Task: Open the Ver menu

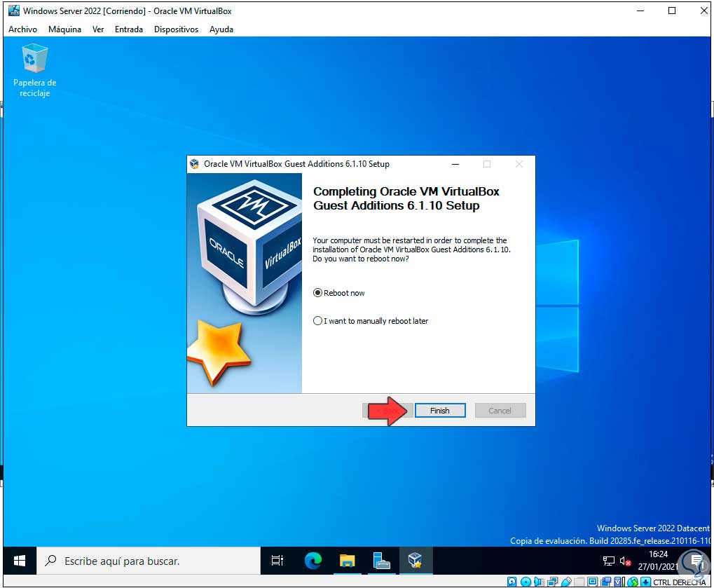Action: pos(98,29)
